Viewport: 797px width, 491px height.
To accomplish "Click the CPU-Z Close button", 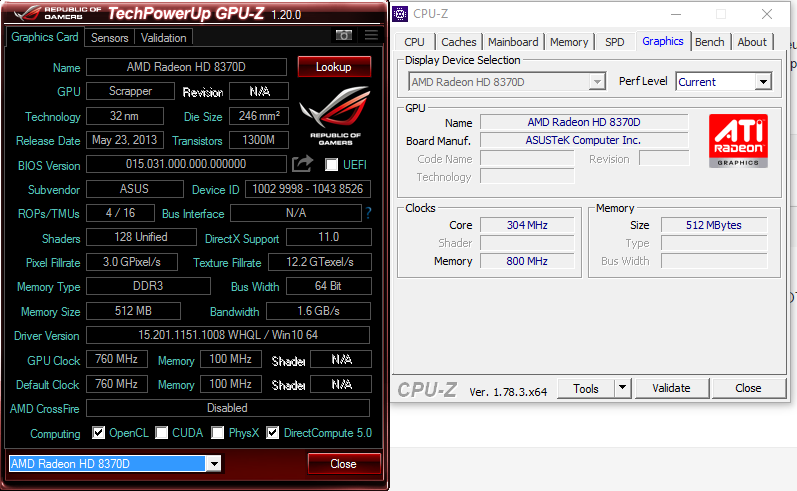I will point(748,388).
